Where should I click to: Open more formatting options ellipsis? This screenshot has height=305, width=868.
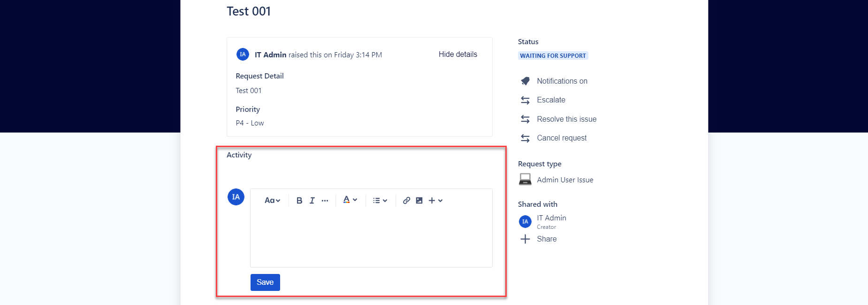click(325, 201)
